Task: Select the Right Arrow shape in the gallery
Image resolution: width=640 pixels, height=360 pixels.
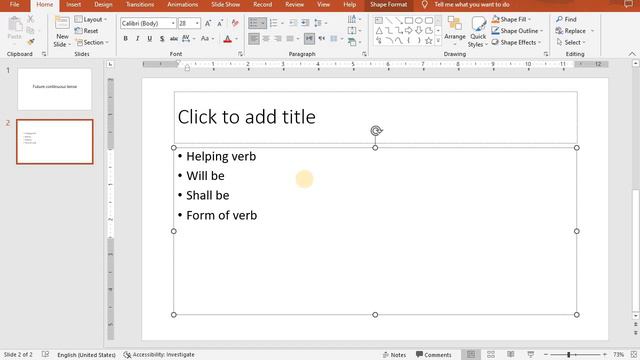Action: coord(409,31)
